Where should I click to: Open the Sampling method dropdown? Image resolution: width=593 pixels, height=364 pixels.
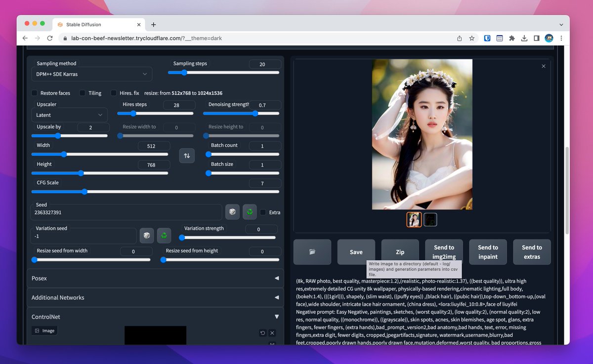click(x=91, y=74)
